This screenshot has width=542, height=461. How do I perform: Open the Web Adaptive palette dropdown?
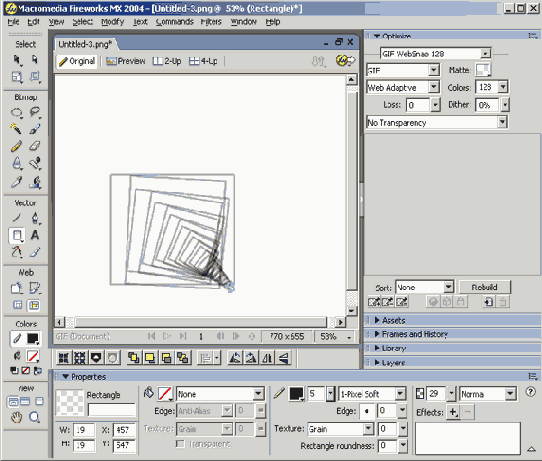click(x=403, y=87)
